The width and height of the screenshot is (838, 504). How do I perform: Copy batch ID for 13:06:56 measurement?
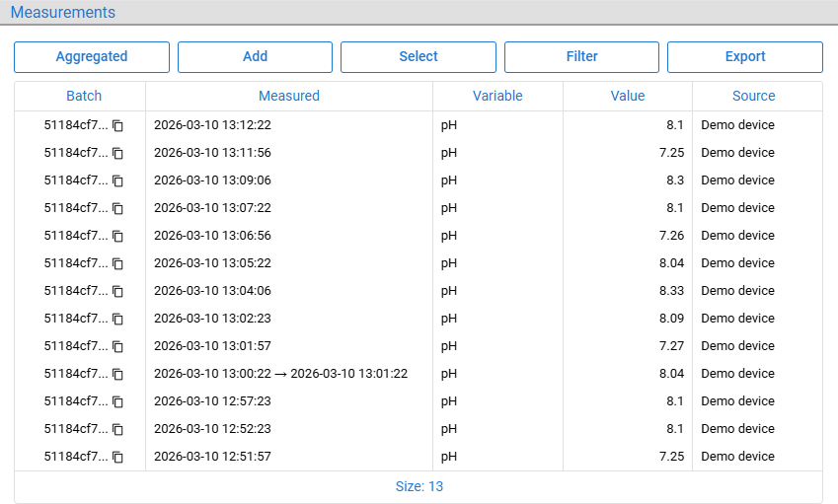117,236
